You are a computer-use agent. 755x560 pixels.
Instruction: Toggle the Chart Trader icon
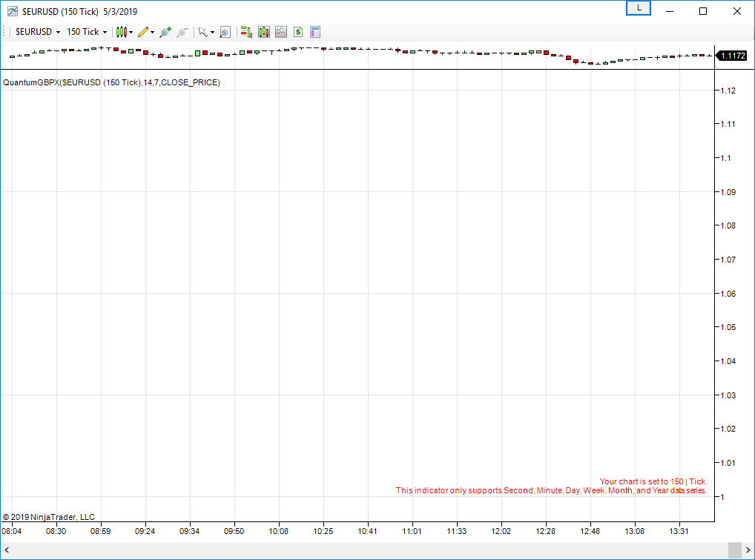pos(246,32)
